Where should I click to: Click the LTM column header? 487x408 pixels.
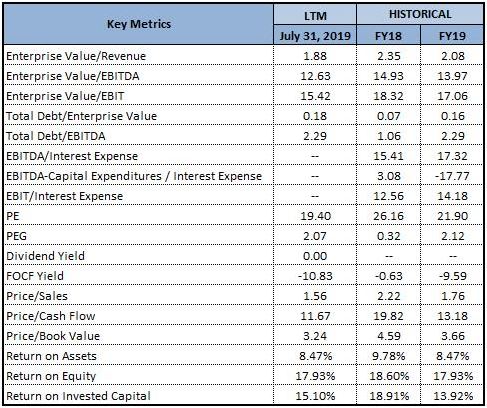pos(315,15)
